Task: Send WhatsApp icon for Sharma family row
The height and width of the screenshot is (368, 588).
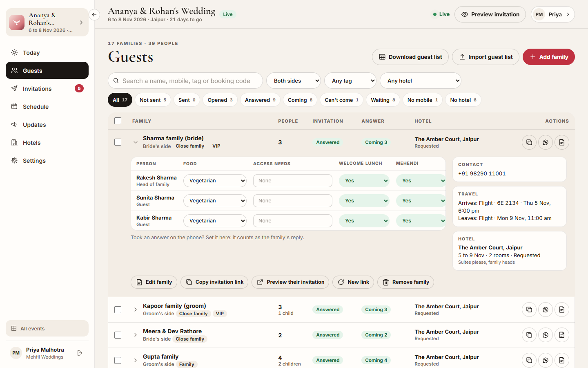Action: (x=546, y=142)
